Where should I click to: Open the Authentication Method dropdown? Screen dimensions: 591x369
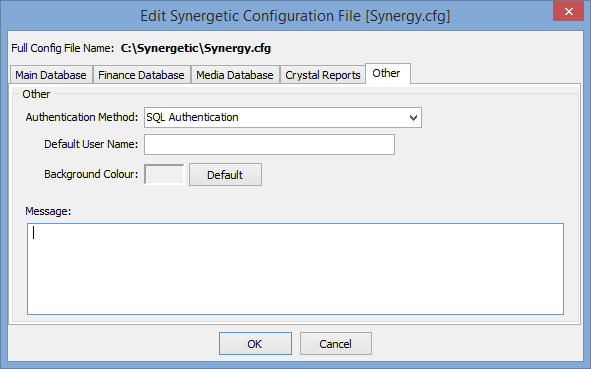(x=283, y=118)
